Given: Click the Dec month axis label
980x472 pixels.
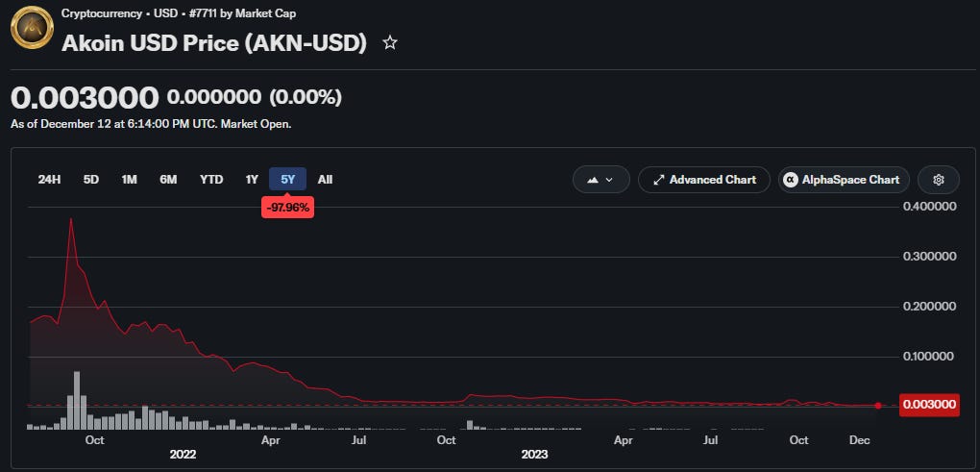Looking at the screenshot, I should pos(859,440).
